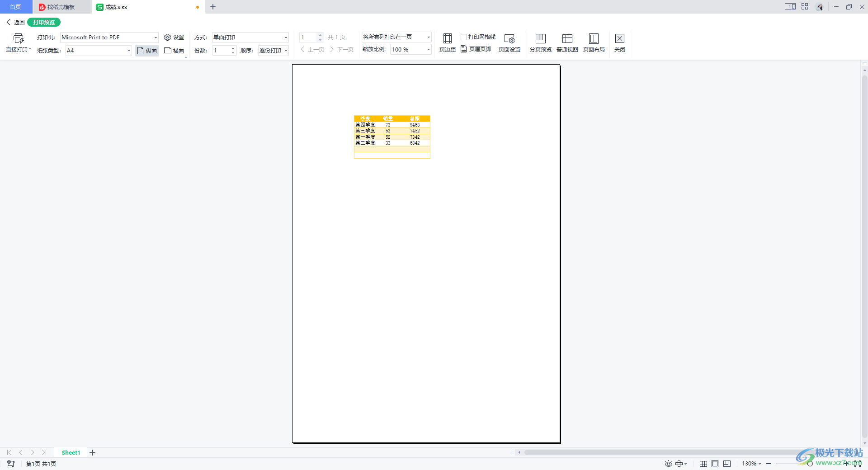
Task: Open Header and Footer 页眉页脚
Action: (476, 49)
